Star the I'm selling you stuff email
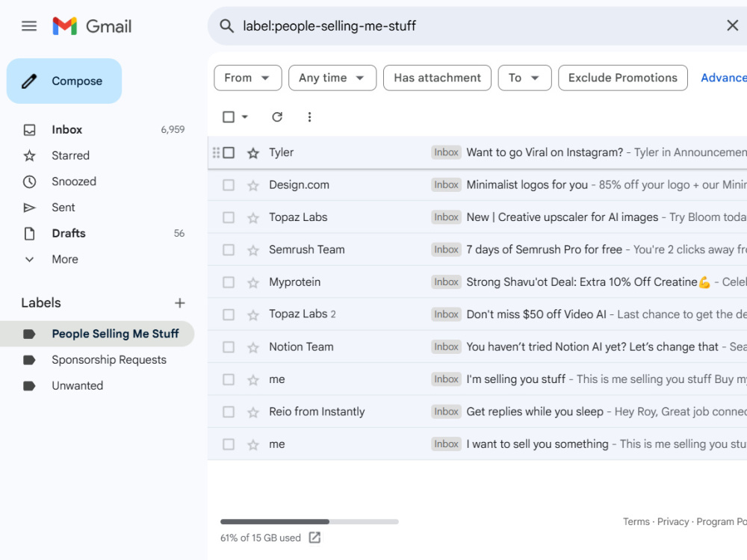The width and height of the screenshot is (747, 560). [253, 379]
